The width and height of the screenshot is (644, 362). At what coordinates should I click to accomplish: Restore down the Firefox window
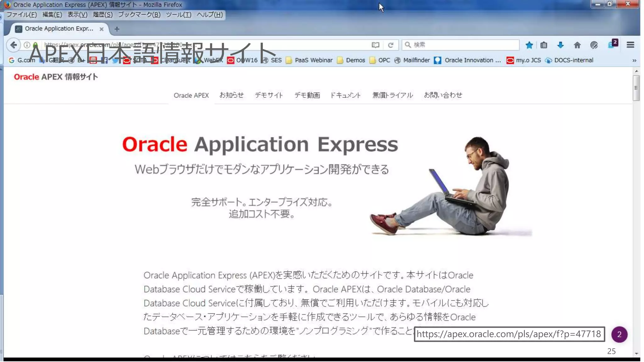click(610, 4)
